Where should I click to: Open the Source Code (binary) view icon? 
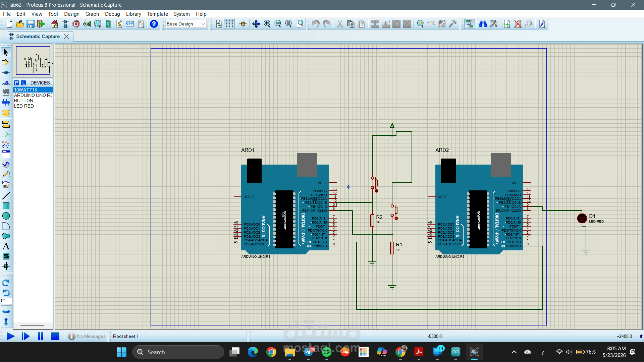pos(130,24)
